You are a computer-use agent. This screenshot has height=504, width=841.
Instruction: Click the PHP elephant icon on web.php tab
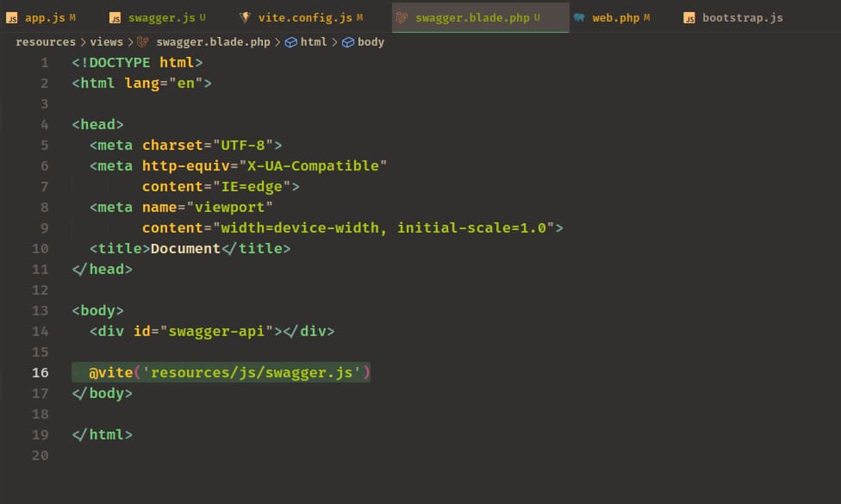tap(579, 18)
